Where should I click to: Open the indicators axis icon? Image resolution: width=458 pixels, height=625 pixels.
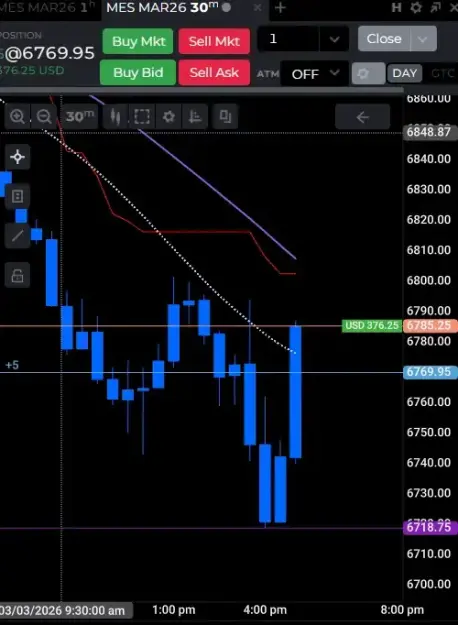[x=195, y=116]
